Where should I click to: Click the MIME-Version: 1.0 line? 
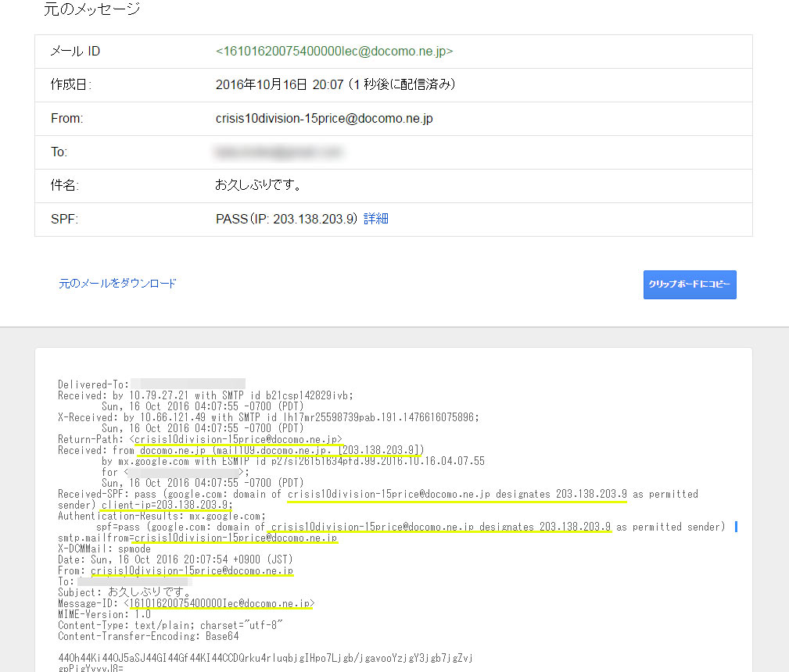click(104, 615)
